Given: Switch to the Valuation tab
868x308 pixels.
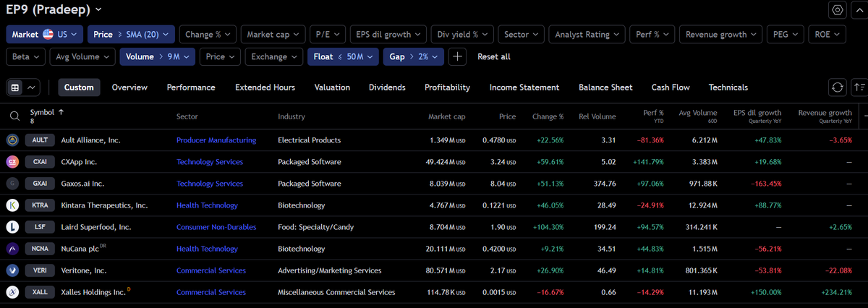Looking at the screenshot, I should (332, 87).
